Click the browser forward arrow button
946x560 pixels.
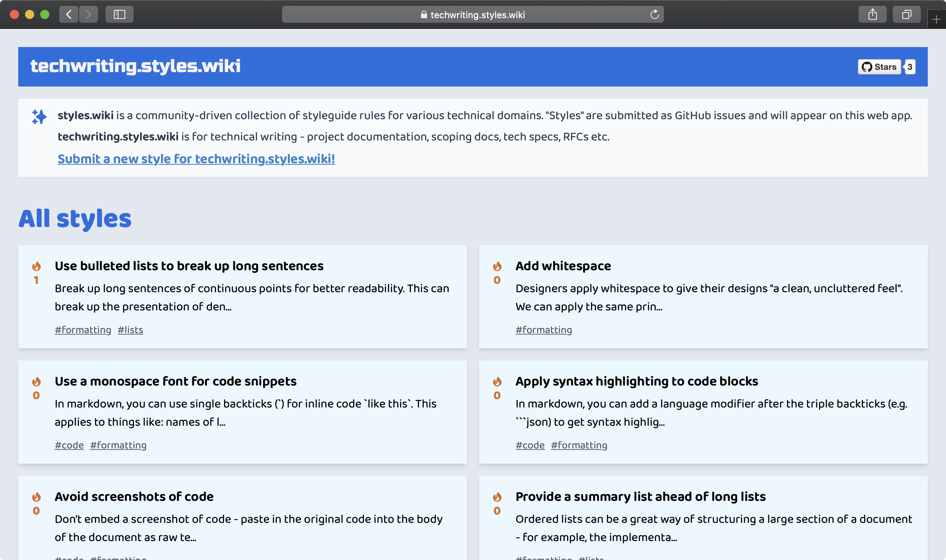pos(88,14)
